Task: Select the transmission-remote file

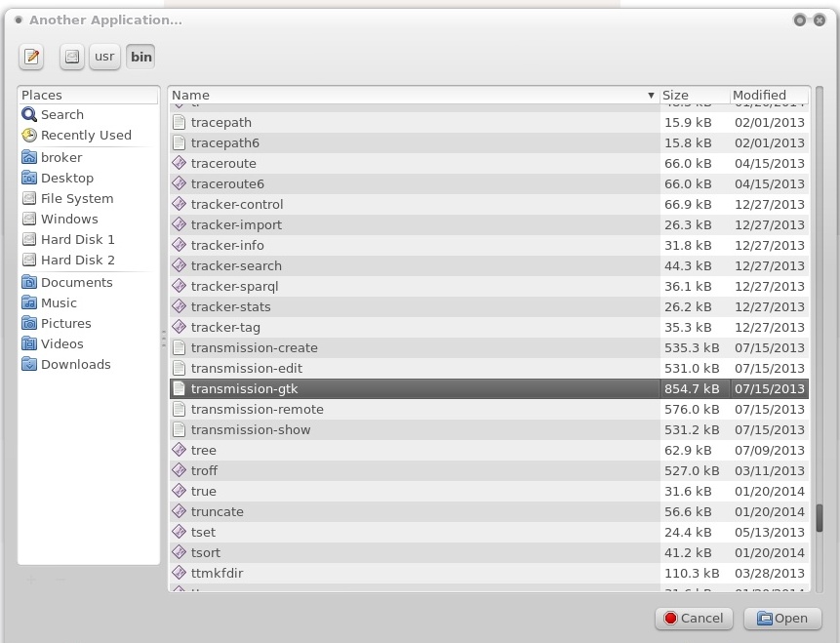Action: point(258,409)
